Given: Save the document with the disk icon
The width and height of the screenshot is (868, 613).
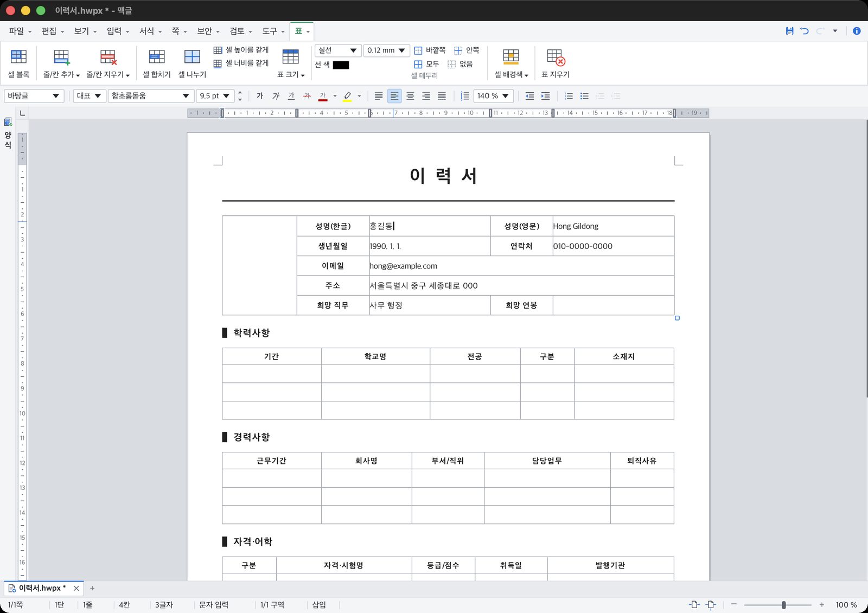Looking at the screenshot, I should click(x=789, y=31).
